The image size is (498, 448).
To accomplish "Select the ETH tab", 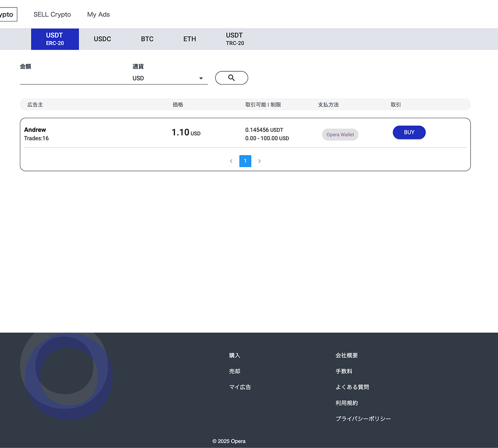I will tap(190, 39).
